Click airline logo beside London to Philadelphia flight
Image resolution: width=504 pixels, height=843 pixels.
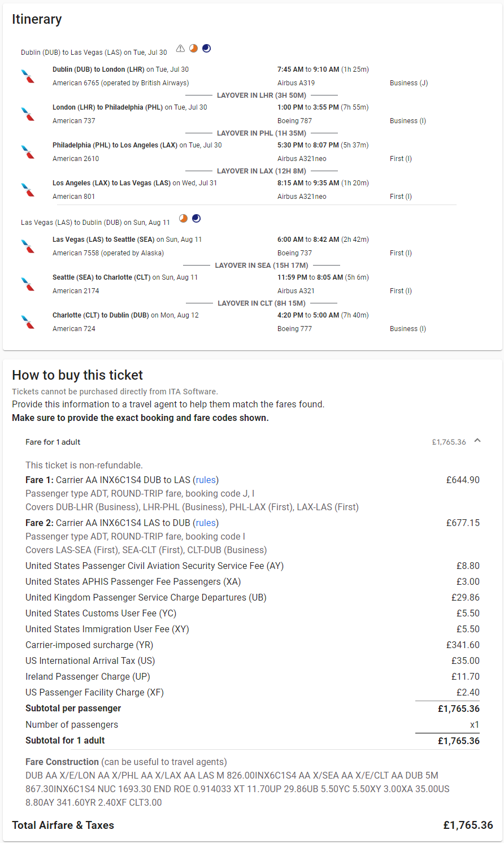(28, 114)
